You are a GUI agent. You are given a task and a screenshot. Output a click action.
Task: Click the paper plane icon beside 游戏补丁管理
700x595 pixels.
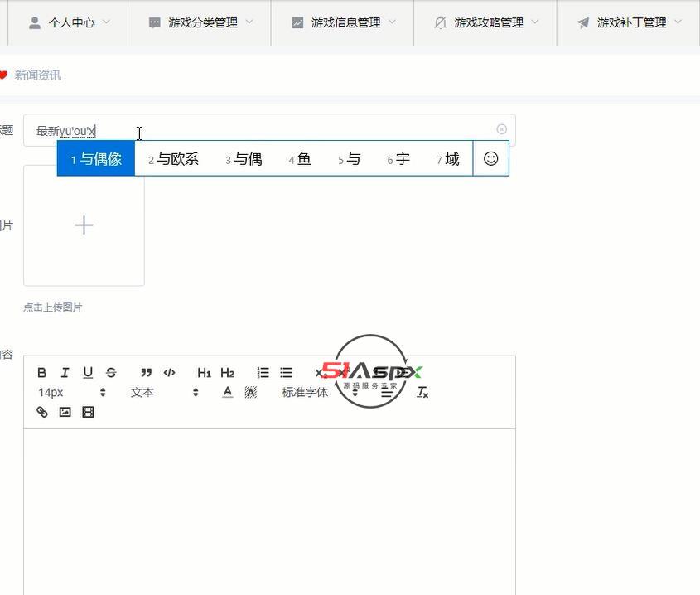pyautogui.click(x=583, y=22)
